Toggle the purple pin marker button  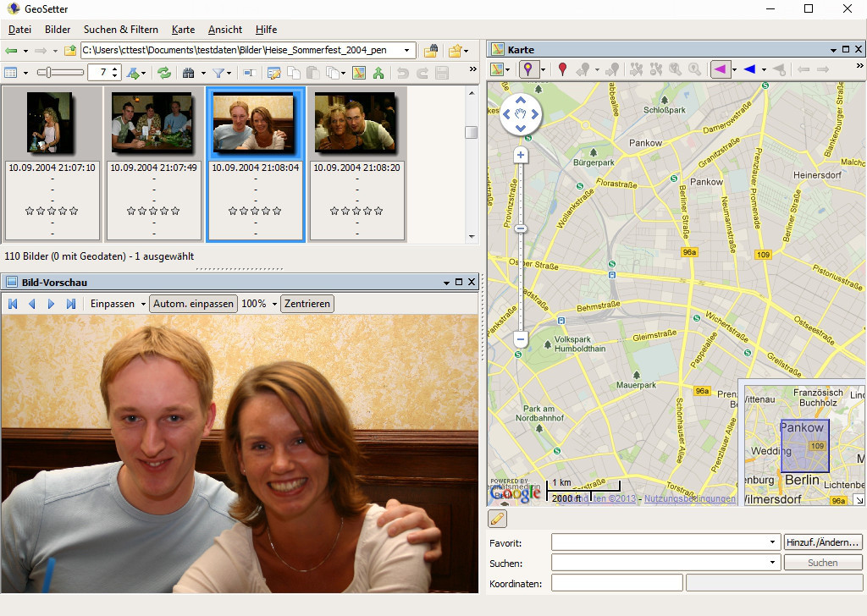point(528,69)
